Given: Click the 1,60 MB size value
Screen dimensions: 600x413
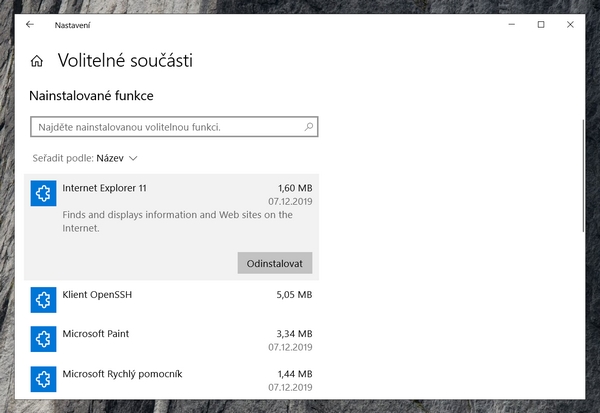Looking at the screenshot, I should point(295,188).
